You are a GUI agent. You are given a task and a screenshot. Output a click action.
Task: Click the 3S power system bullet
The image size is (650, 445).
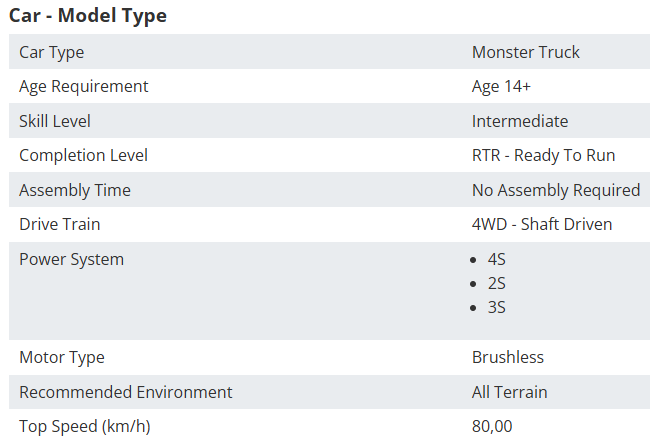click(497, 308)
